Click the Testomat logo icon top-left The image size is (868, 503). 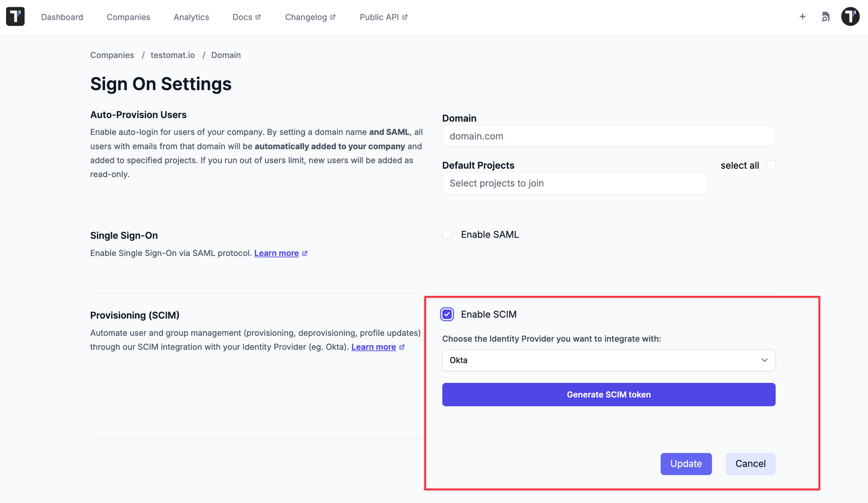(15, 16)
